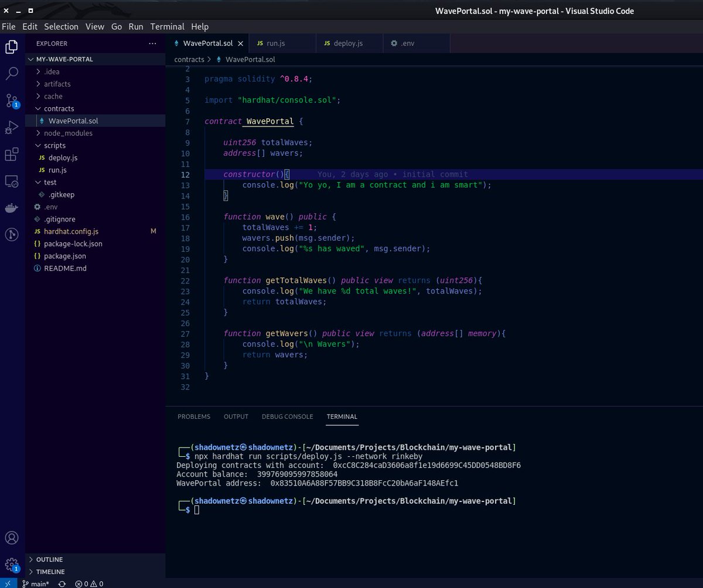The width and height of the screenshot is (703, 588).
Task: Select the WavePortal.sol editor tab
Action: 207,43
